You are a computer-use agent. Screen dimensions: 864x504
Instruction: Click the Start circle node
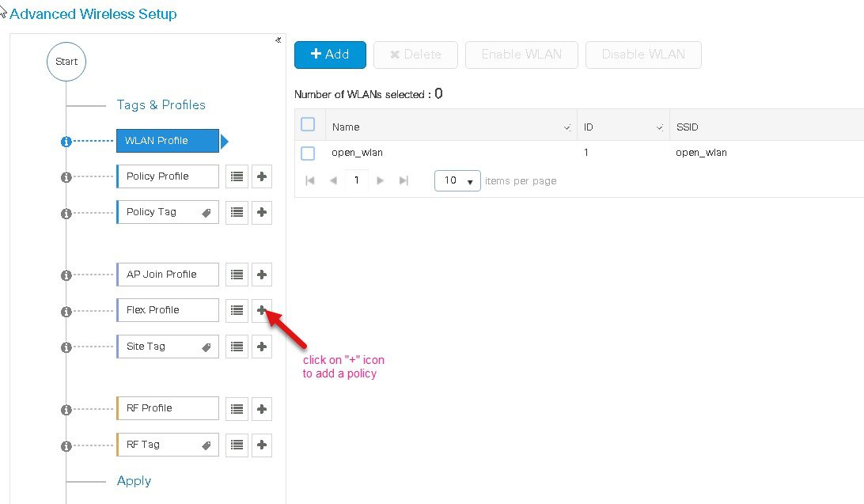66,61
